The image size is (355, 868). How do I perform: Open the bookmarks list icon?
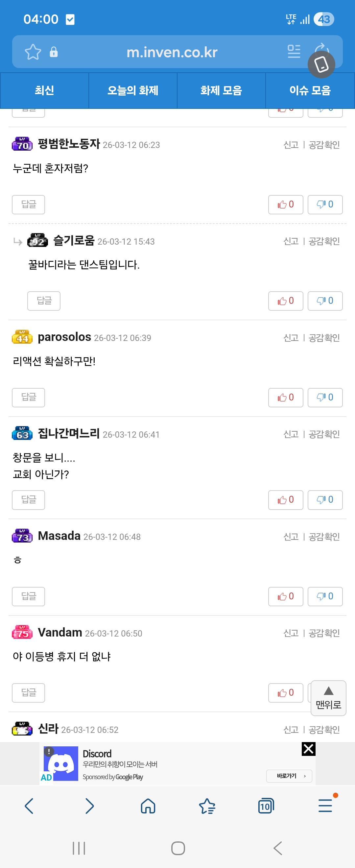tap(207, 806)
